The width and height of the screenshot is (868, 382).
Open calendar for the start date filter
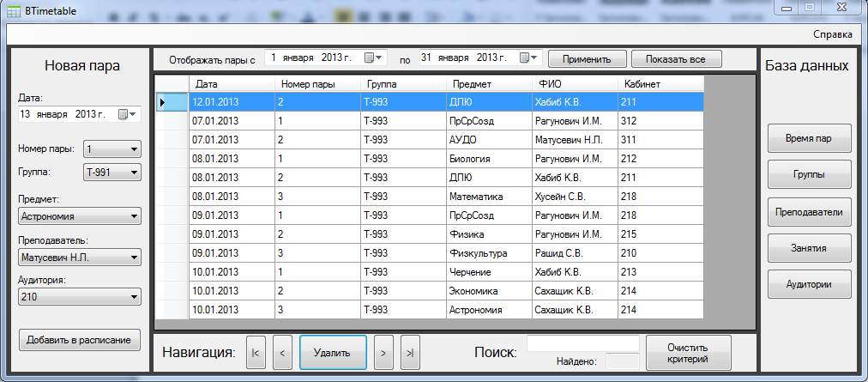[x=374, y=58]
